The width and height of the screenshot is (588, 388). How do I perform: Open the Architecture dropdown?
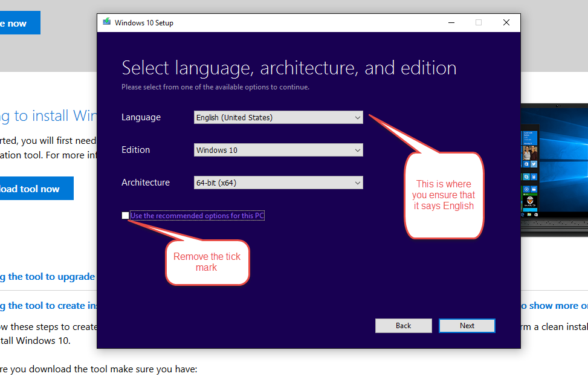[357, 182]
